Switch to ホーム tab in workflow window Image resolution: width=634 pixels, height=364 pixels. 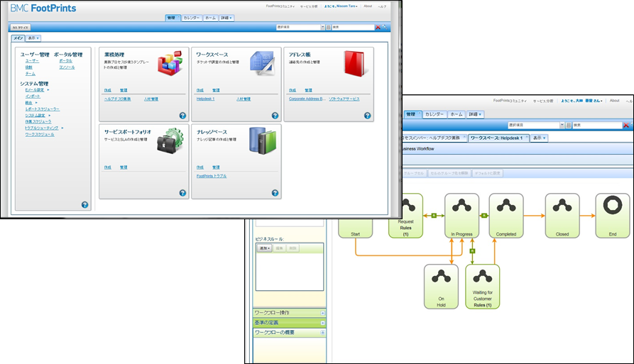click(457, 114)
